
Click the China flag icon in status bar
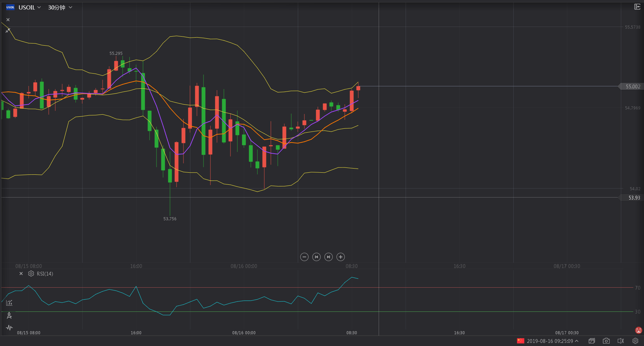point(521,341)
